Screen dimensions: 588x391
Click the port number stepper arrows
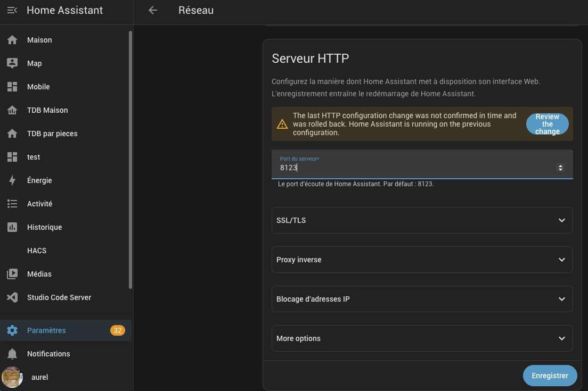[x=560, y=168]
